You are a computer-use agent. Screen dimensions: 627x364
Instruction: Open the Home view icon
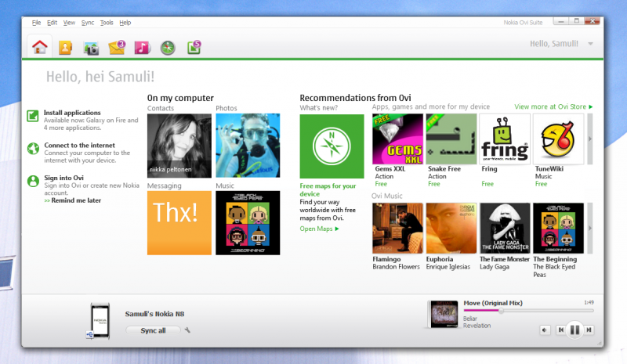(40, 47)
